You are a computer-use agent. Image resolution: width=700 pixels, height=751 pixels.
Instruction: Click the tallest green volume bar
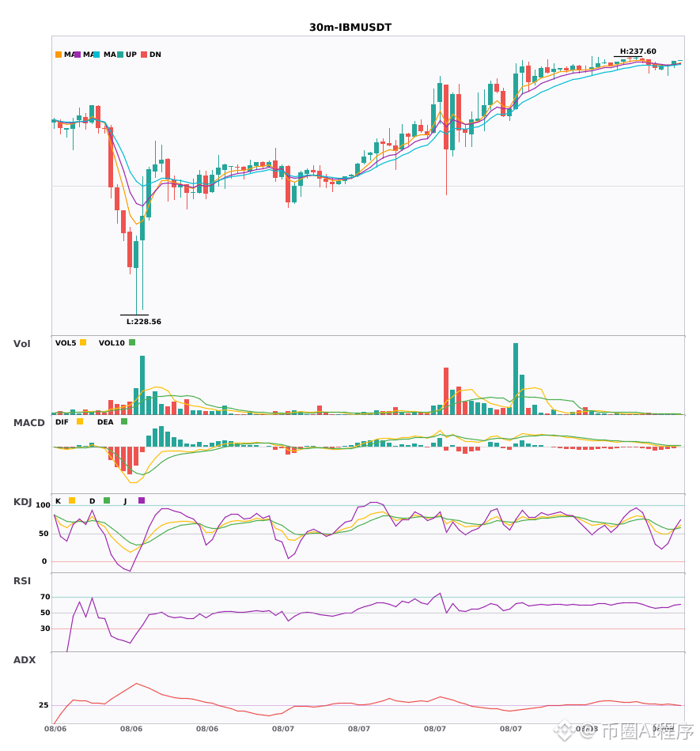point(516,379)
